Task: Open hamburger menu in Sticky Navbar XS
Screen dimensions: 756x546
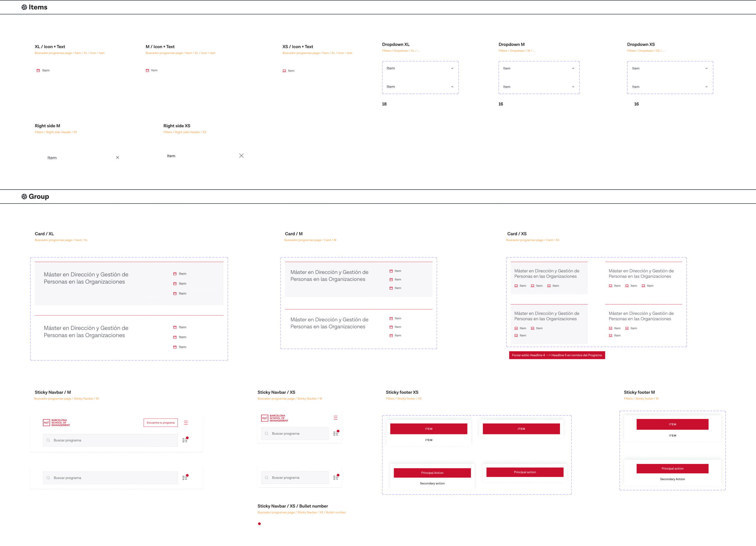Action: [335, 417]
